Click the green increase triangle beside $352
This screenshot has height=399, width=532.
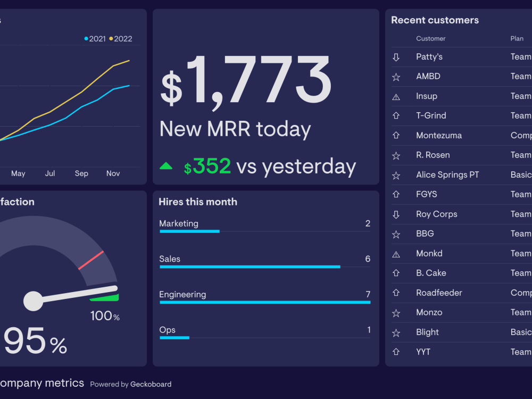[x=167, y=165]
